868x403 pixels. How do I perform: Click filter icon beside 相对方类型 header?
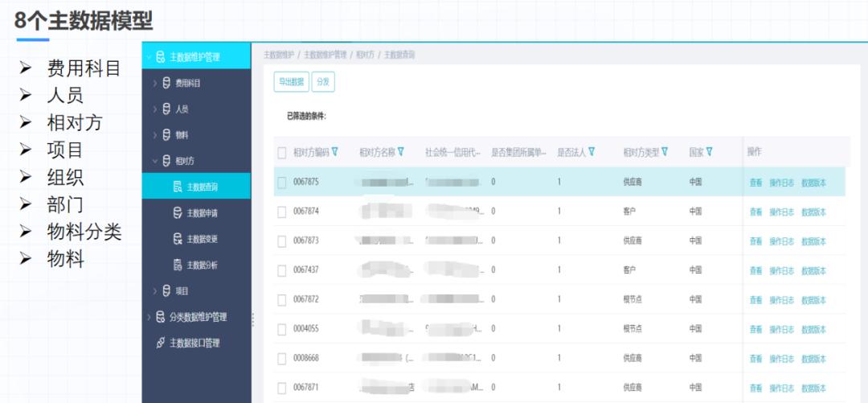point(665,152)
